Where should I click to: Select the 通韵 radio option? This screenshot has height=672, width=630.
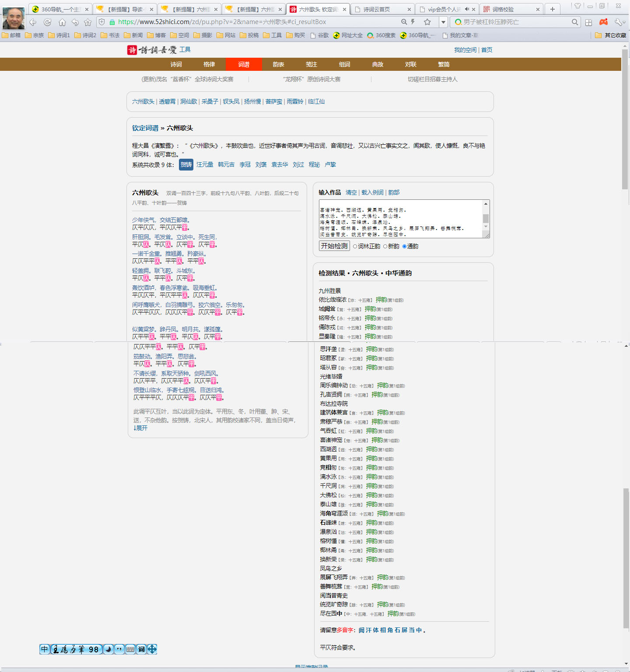click(404, 247)
